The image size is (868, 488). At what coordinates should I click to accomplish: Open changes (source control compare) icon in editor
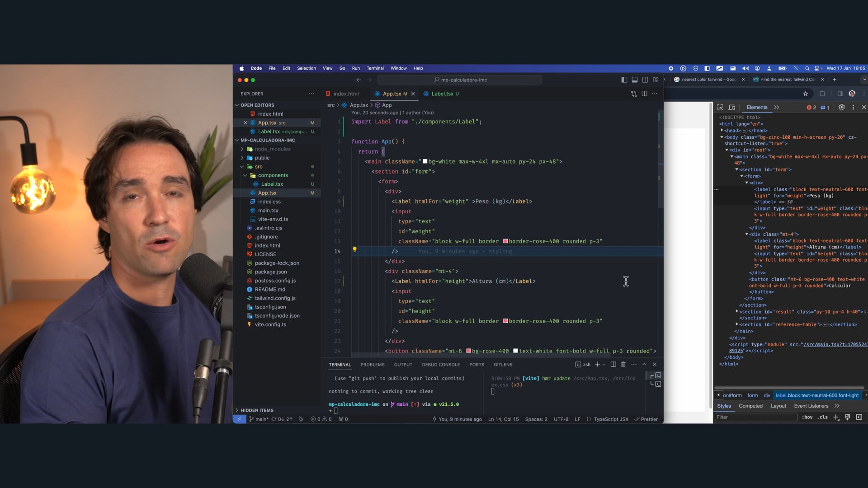click(634, 94)
